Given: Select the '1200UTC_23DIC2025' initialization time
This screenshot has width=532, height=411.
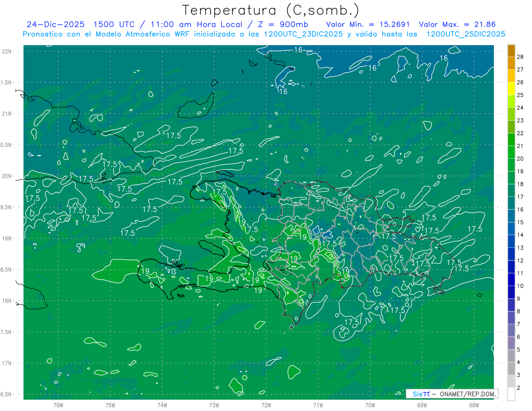Looking at the screenshot, I should tap(304, 34).
